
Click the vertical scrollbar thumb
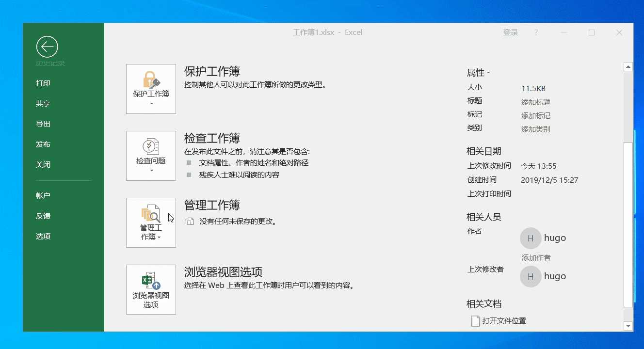click(628, 225)
